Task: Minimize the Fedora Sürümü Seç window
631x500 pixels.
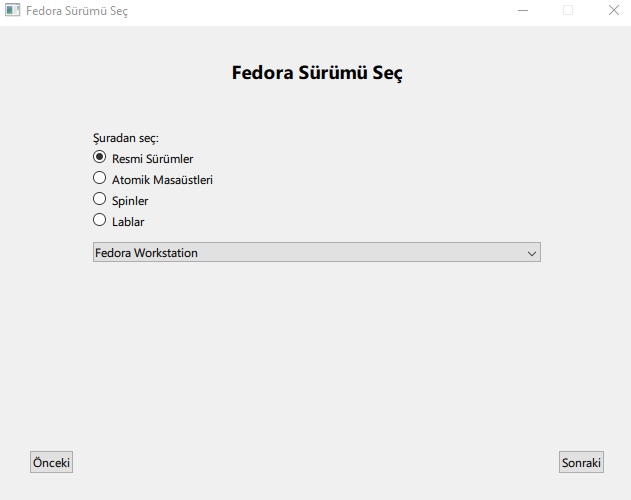Action: [523, 11]
